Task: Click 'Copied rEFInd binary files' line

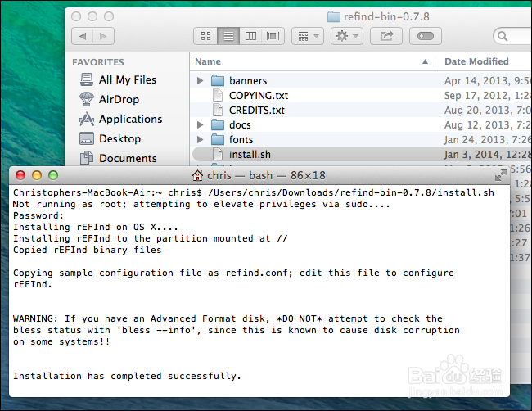Action: pyautogui.click(x=88, y=250)
